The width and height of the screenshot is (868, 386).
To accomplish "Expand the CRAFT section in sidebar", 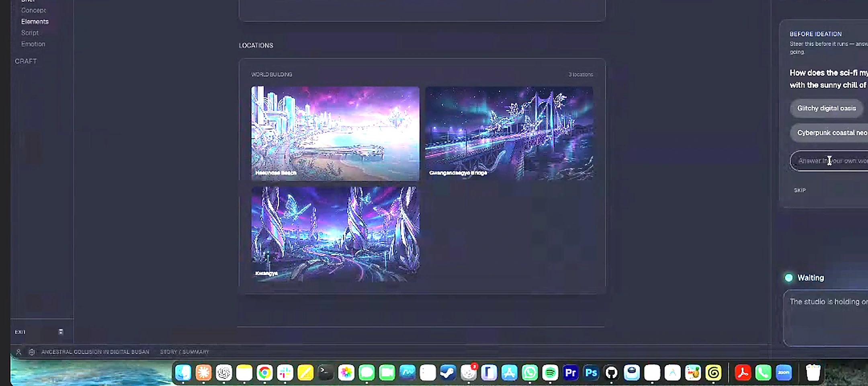I will coord(26,61).
